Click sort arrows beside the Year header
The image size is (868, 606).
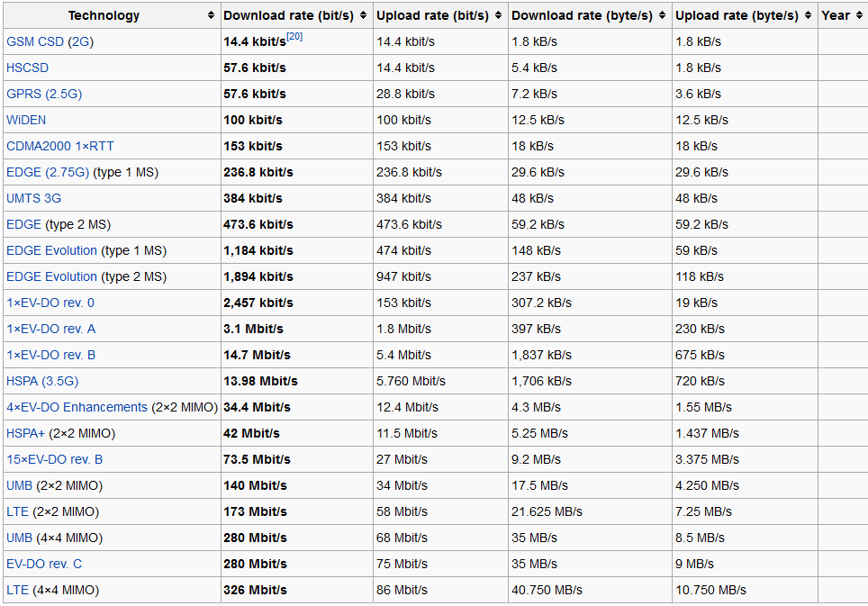point(860,15)
